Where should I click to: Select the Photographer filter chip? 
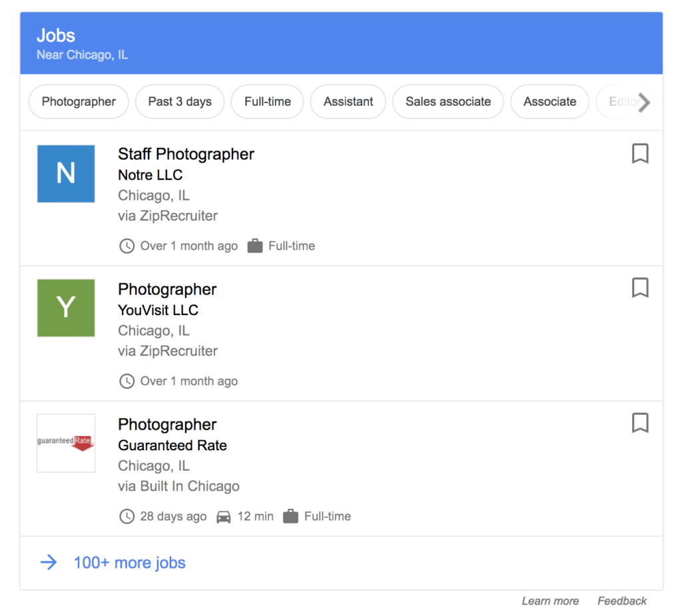pos(79,102)
